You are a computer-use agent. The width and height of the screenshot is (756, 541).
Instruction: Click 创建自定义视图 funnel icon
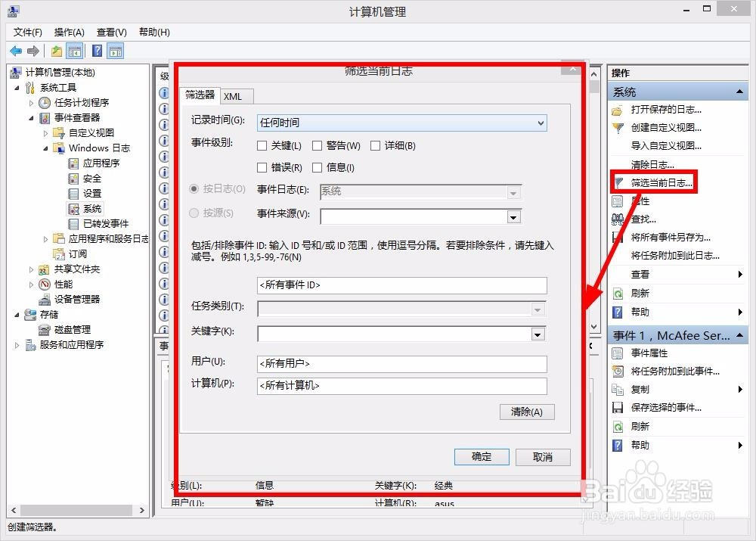point(617,128)
